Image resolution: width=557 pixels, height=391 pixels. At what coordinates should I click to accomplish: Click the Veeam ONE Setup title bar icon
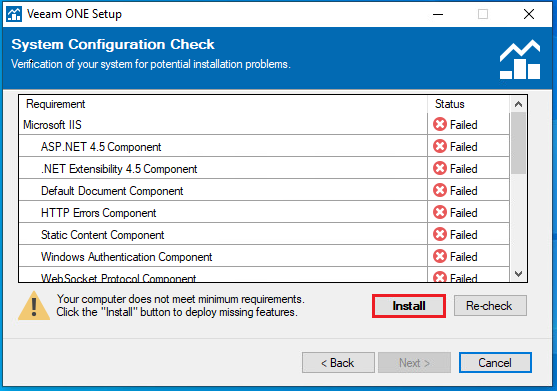tap(14, 14)
